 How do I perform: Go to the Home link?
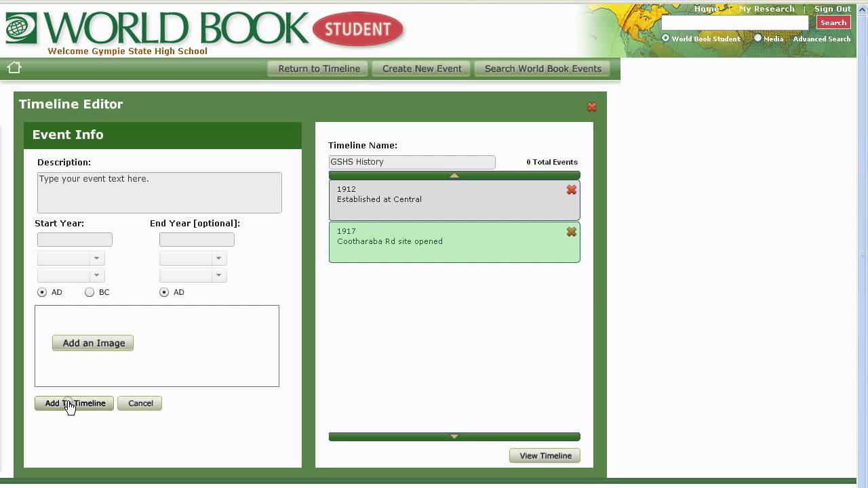point(707,9)
